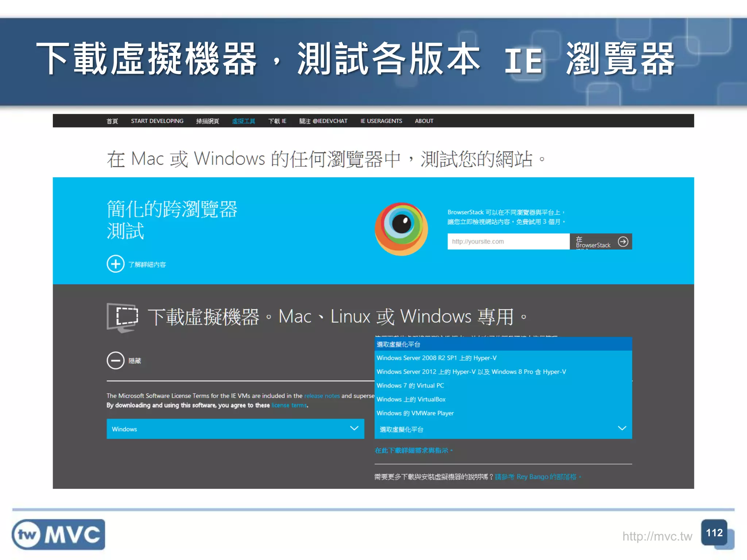Open the http://mvc.tw link
Viewport: 747px width, 560px height.
click(x=657, y=536)
